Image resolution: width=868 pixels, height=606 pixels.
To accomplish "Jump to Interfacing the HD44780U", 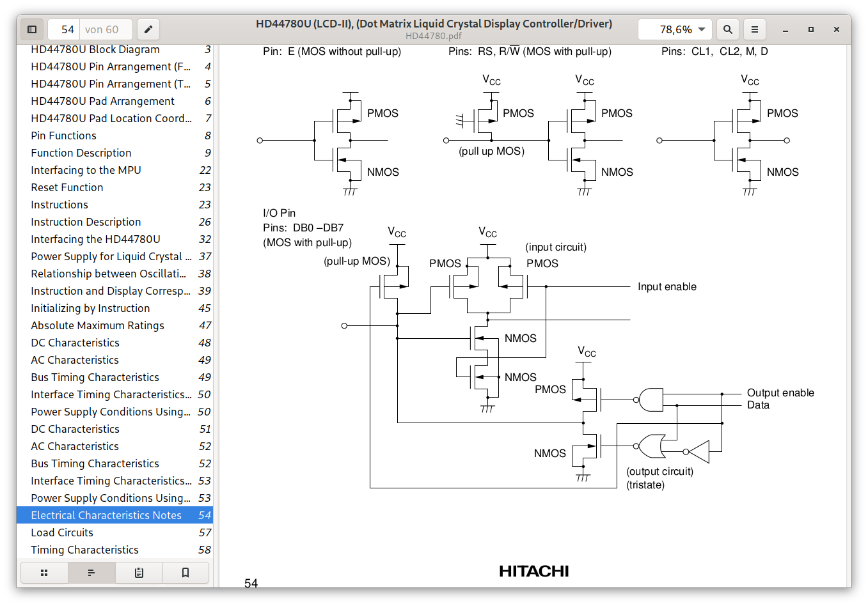I will (114, 239).
